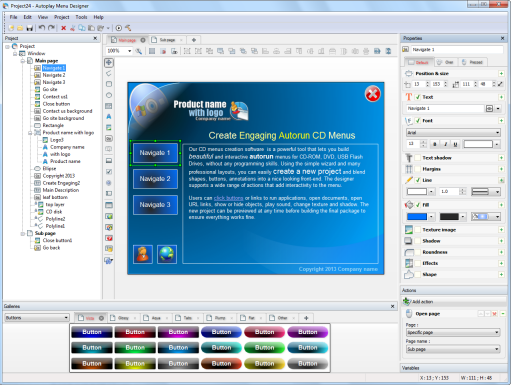This screenshot has width=511, height=385.
Task: Select the move pointer tool in left toolbox
Action: pos(109,62)
